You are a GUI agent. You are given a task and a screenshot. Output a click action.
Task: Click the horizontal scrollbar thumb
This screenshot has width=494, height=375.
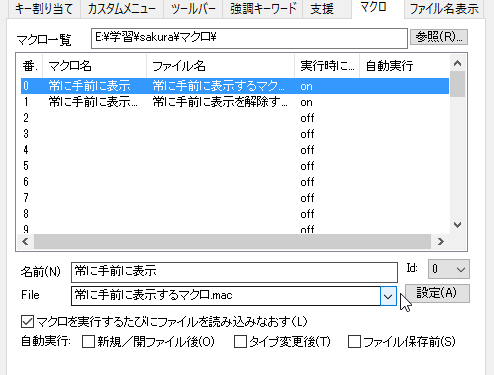pyautogui.click(x=232, y=242)
